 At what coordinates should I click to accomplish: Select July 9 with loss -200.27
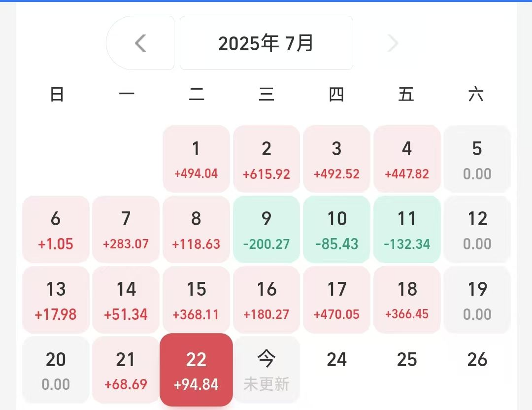pos(266,229)
